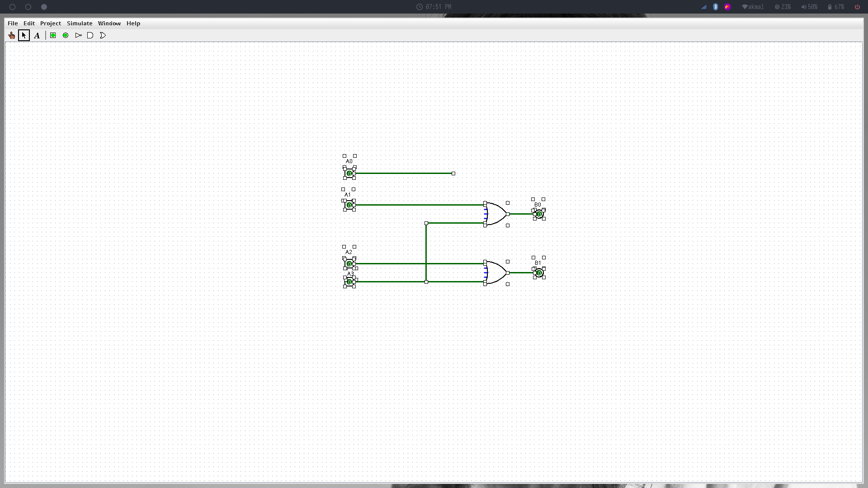868x488 pixels.
Task: Open the Simulate menu
Action: click(x=80, y=23)
